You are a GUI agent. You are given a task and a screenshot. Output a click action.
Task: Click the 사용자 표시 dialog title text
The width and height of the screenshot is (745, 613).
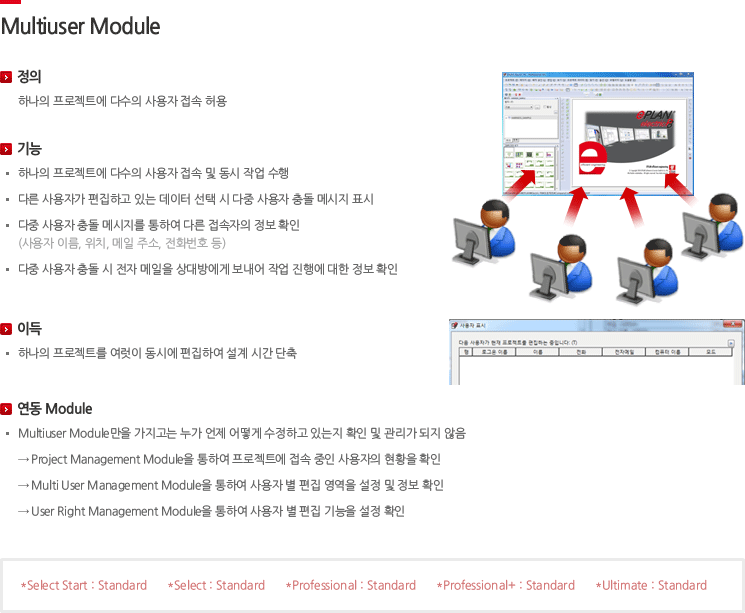[472, 326]
